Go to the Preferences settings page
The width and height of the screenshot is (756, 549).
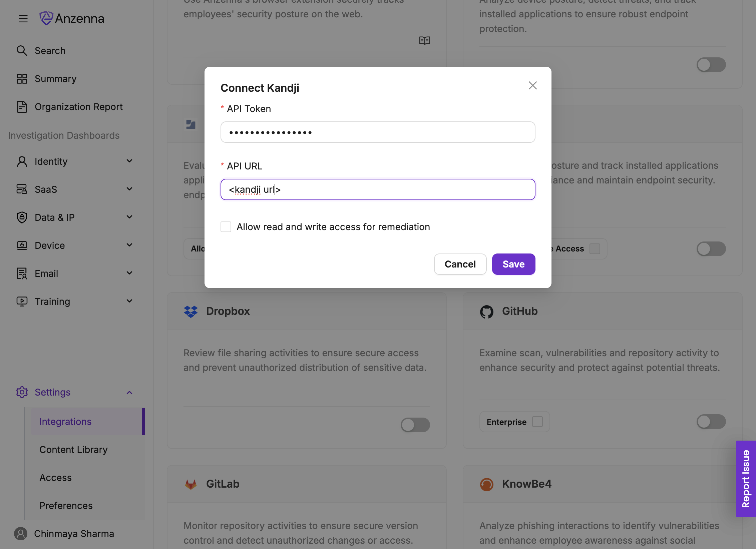coord(66,506)
